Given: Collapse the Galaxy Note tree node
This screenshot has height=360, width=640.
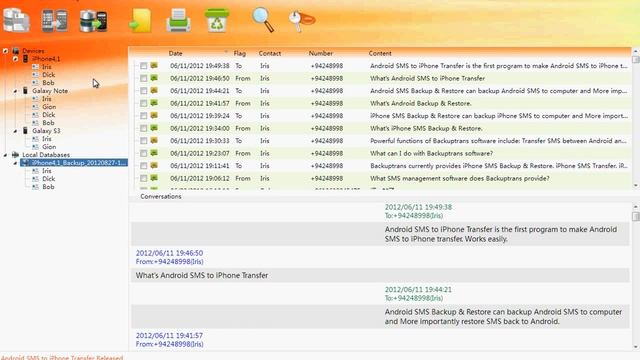Looking at the screenshot, I should [x=15, y=91].
